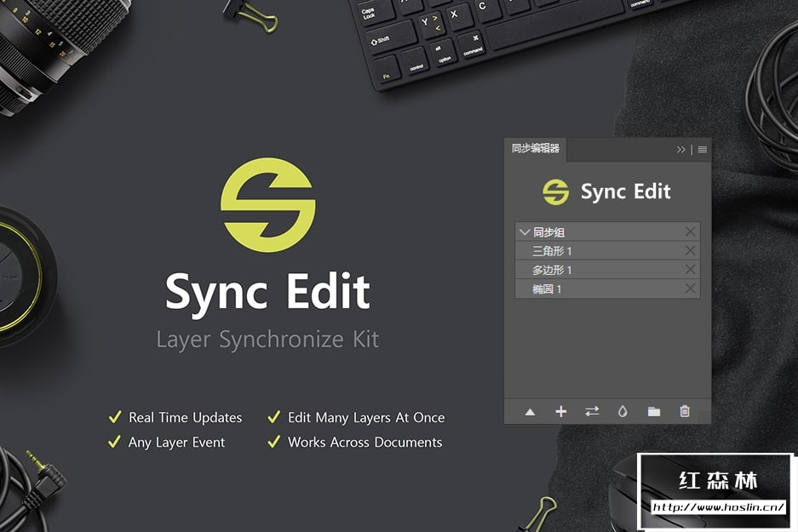The width and height of the screenshot is (798, 532).
Task: Remove 多边形 1 with its X button
Action: [x=690, y=269]
